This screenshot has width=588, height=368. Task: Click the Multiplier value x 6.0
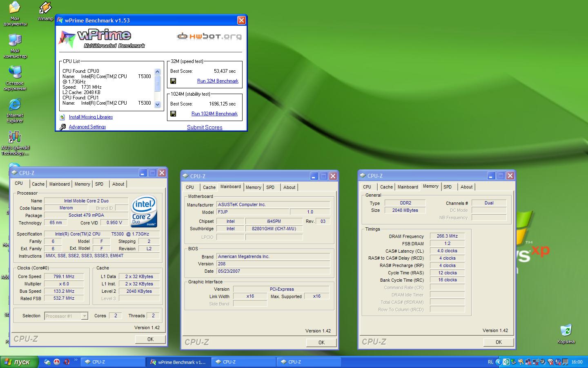[64, 284]
